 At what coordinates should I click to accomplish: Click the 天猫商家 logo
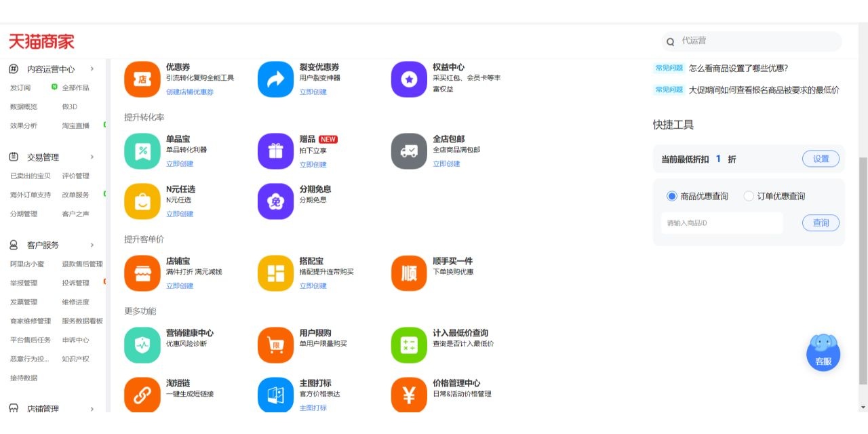[x=41, y=41]
